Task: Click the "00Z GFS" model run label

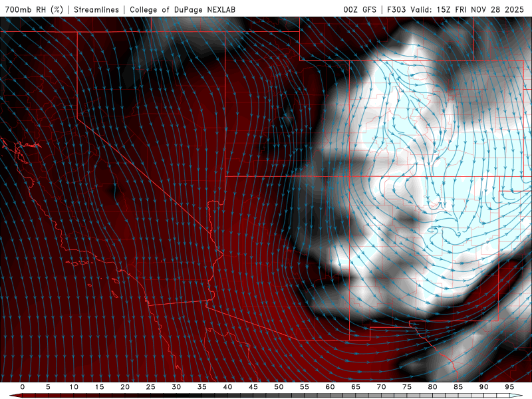Action: (x=360, y=9)
